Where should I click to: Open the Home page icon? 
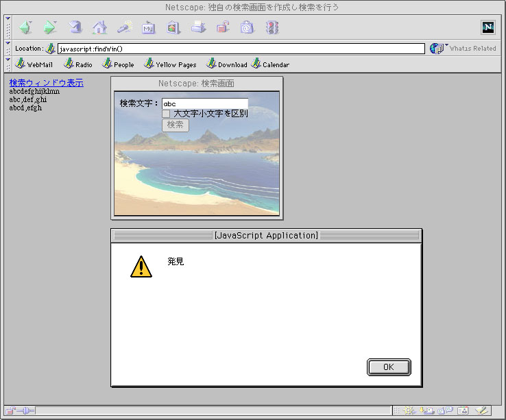99,27
